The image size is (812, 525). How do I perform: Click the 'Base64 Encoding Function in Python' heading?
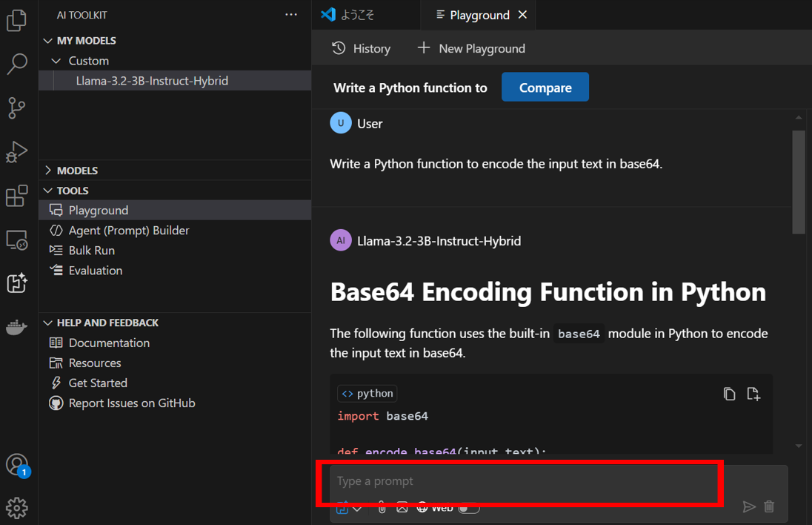pyautogui.click(x=548, y=291)
